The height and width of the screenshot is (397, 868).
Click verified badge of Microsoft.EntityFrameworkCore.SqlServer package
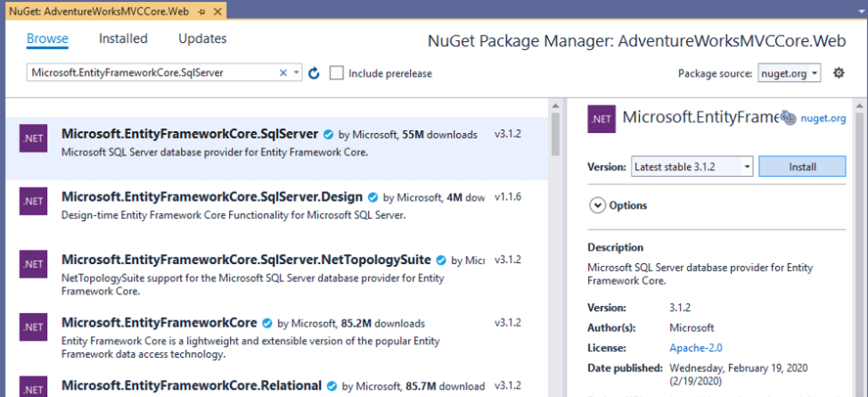click(328, 134)
